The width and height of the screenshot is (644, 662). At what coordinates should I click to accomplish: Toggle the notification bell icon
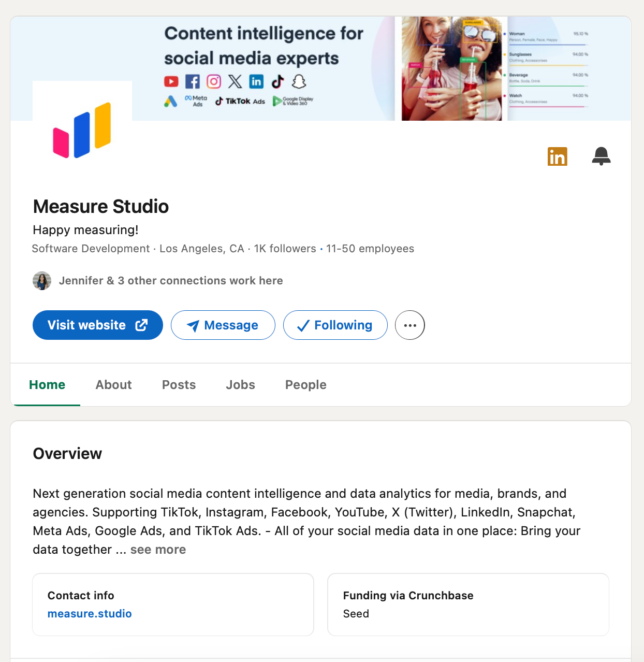coord(601,156)
